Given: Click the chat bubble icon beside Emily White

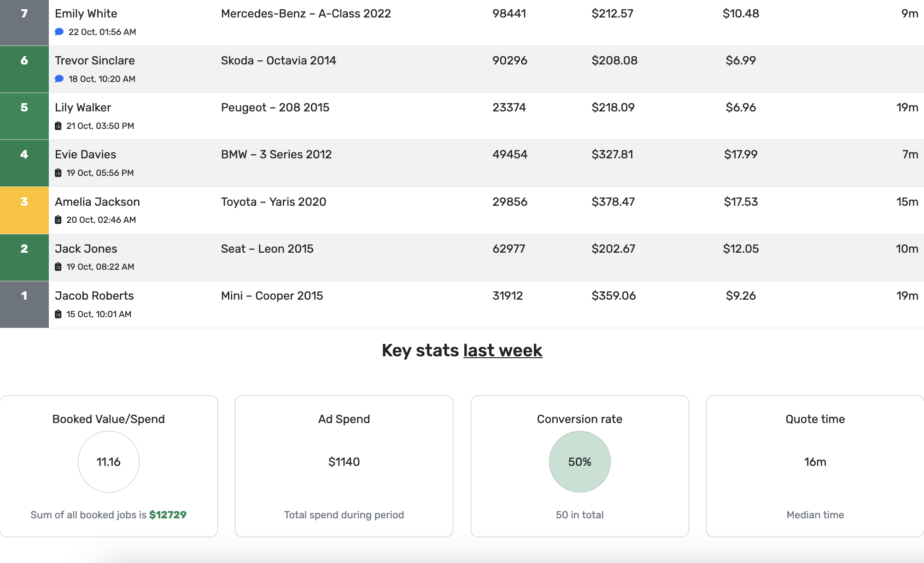Looking at the screenshot, I should pos(58,32).
